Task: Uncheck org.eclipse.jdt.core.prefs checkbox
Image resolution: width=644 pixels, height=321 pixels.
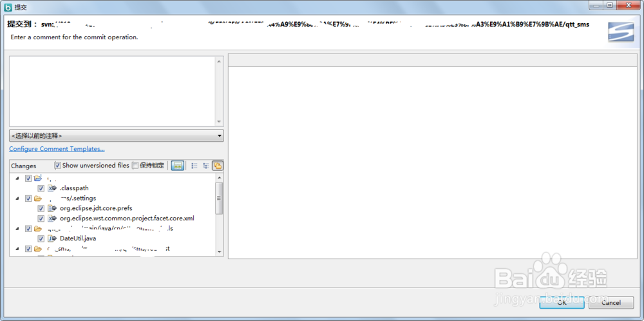Action: [x=41, y=208]
